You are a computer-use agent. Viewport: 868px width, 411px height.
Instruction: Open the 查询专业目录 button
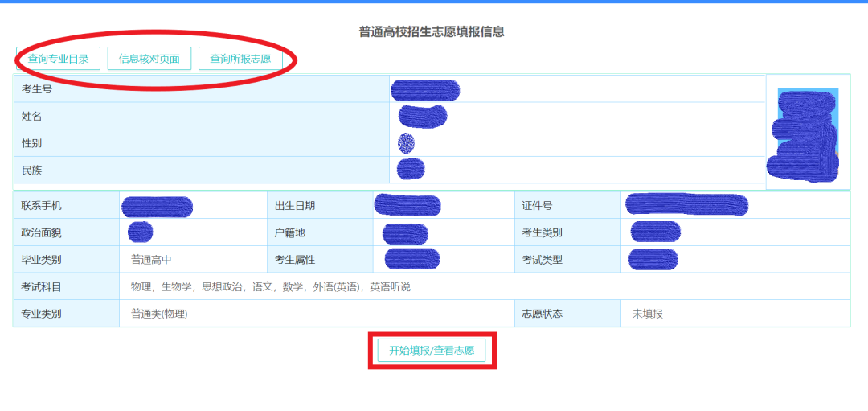point(58,59)
